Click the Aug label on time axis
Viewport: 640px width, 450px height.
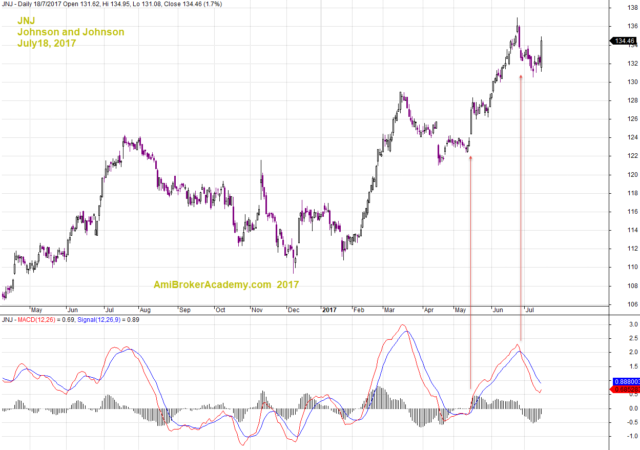[145, 310]
